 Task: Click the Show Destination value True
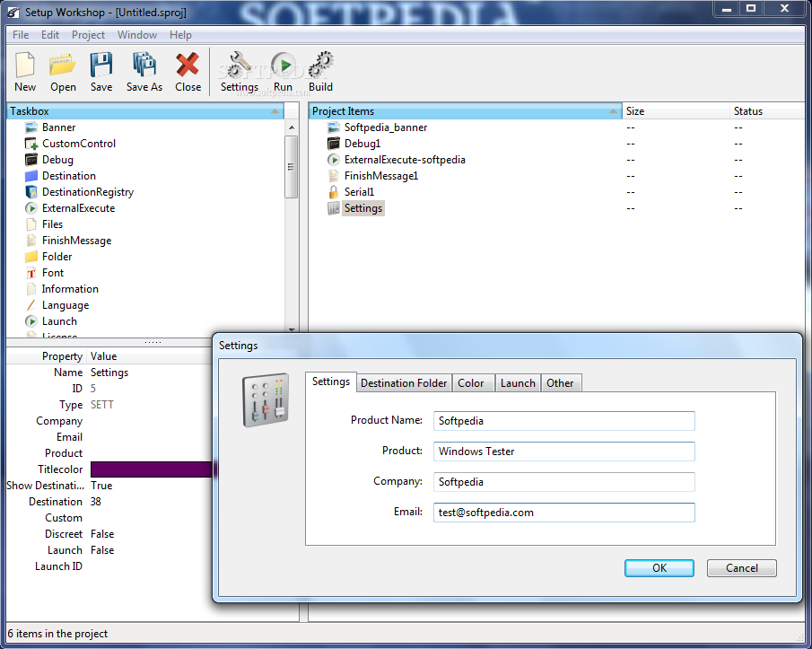(101, 486)
